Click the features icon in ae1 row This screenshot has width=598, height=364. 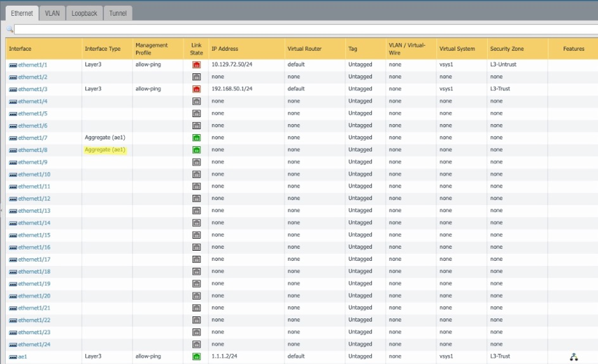click(573, 357)
